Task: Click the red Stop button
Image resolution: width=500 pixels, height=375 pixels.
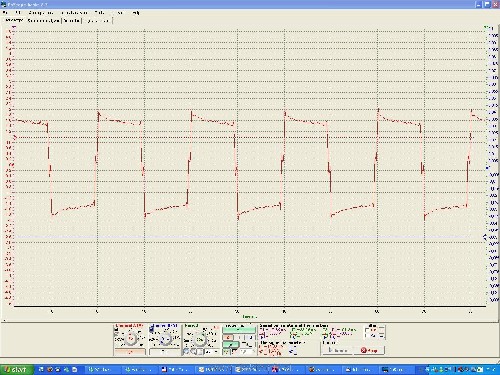Action: click(369, 350)
